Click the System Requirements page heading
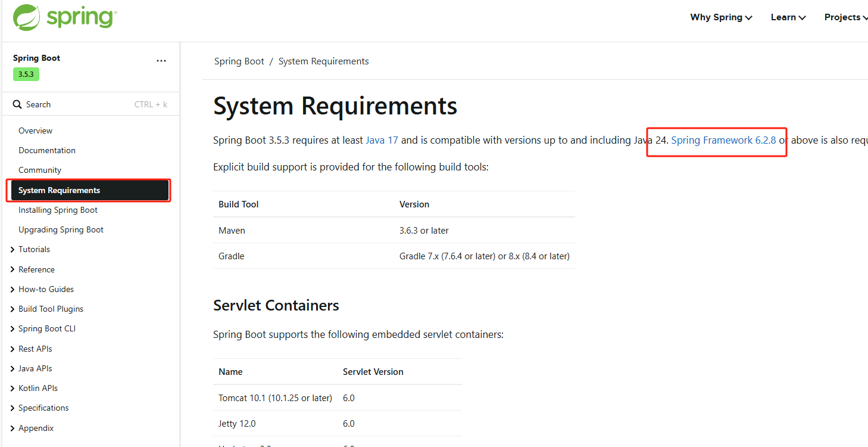This screenshot has height=447, width=868. point(335,106)
